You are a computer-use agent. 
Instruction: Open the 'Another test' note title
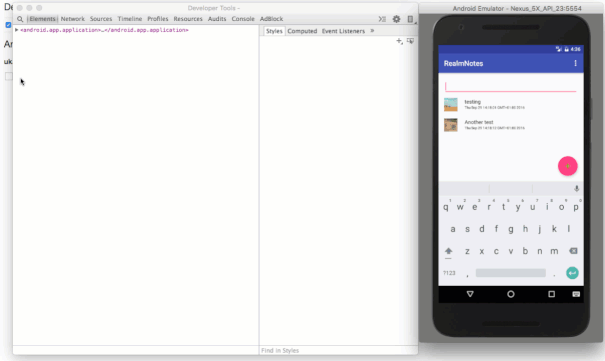coord(479,122)
